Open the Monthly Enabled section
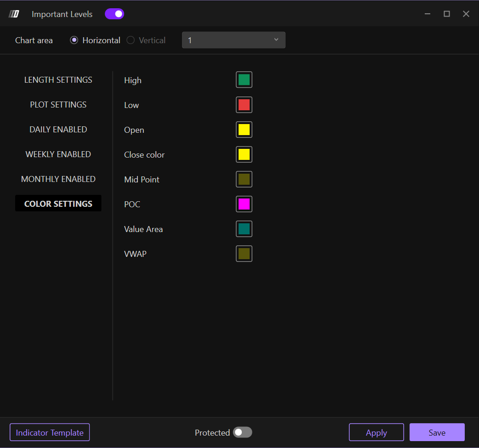Viewport: 479px width, 448px height. click(x=58, y=179)
